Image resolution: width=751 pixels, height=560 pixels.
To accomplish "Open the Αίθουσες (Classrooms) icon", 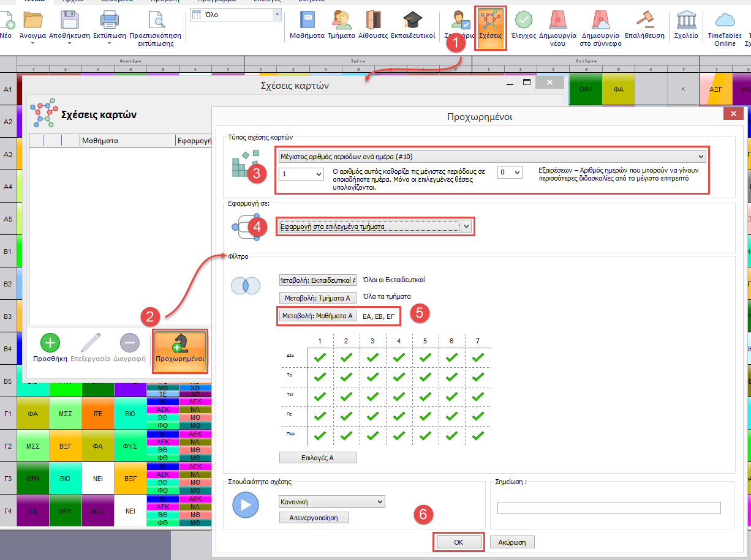I will click(x=373, y=24).
